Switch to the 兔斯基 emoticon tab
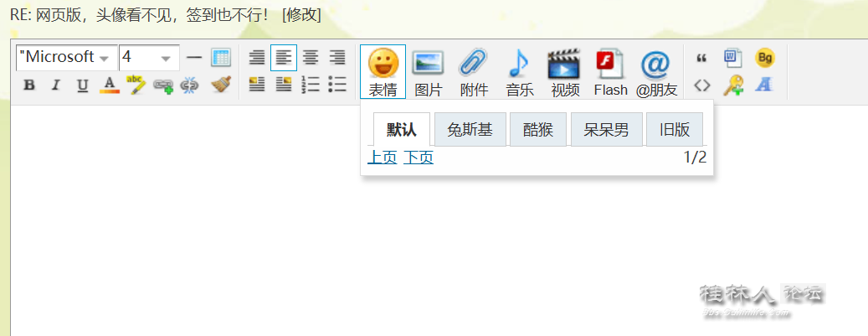 click(470, 130)
